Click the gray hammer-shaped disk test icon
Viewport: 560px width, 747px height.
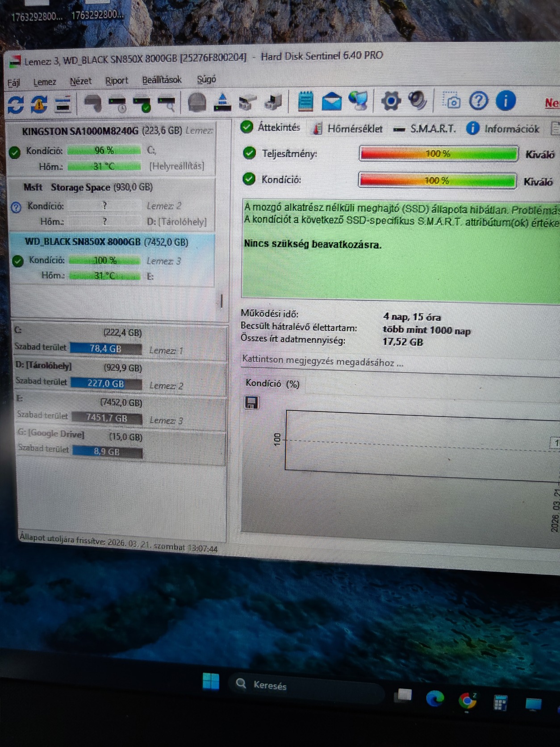click(x=93, y=104)
